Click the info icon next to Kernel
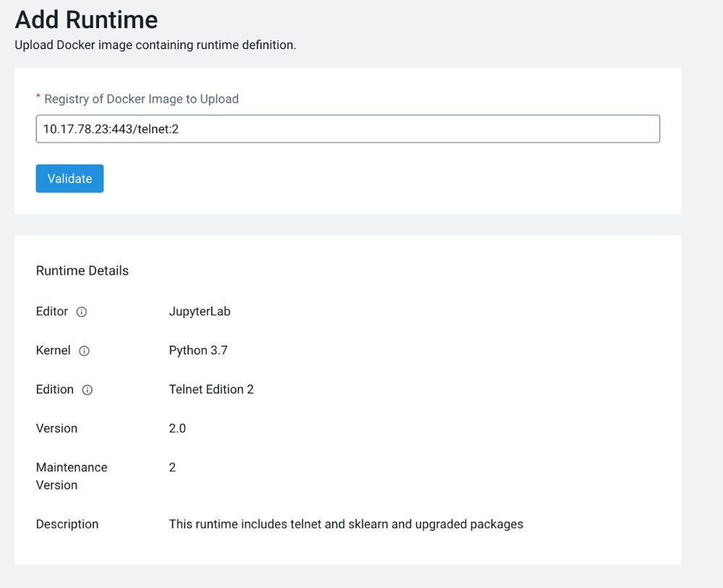Screen dimensions: 723x588 coord(84,351)
